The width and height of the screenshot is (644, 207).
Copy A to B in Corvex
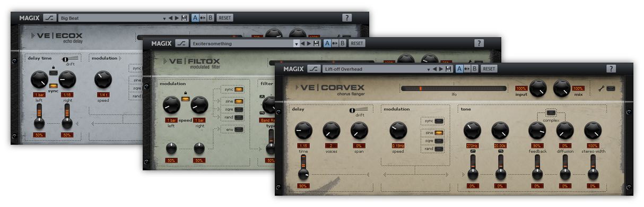[x=467, y=69]
